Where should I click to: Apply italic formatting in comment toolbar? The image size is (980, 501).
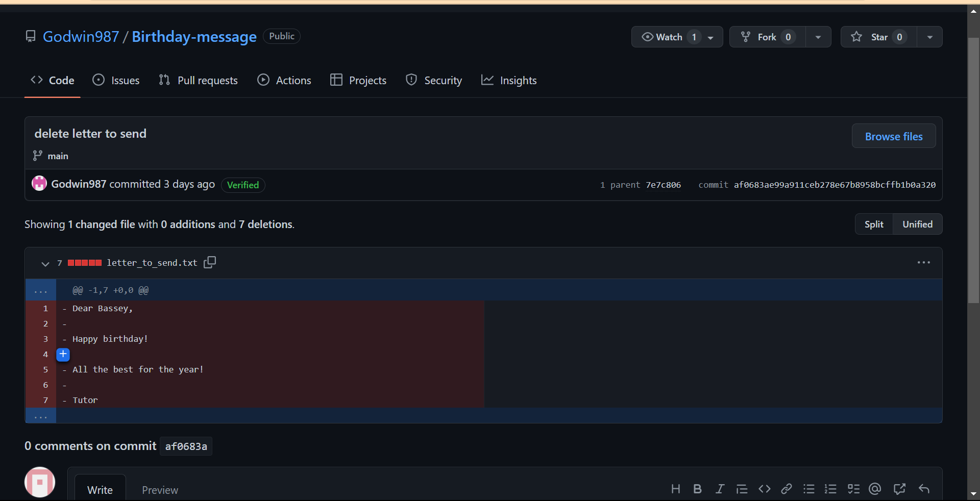click(720, 489)
